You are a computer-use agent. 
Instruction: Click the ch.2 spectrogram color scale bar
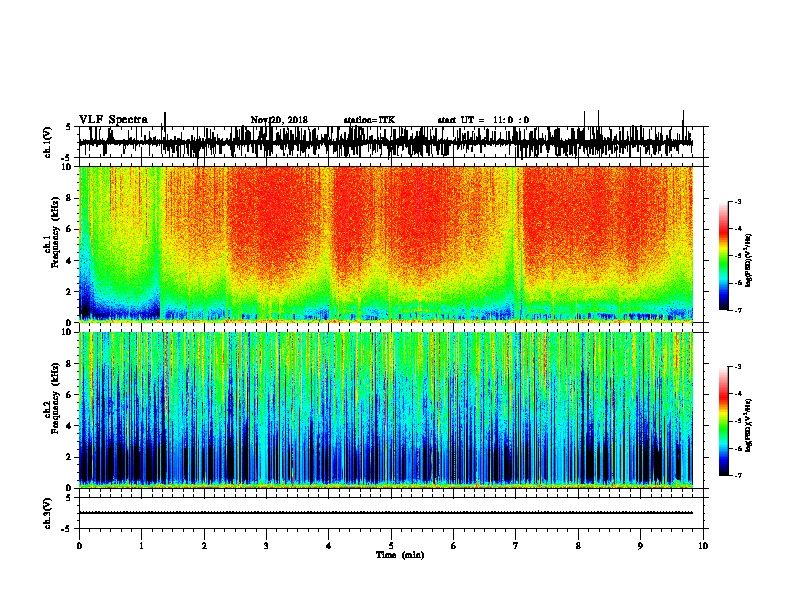click(724, 421)
